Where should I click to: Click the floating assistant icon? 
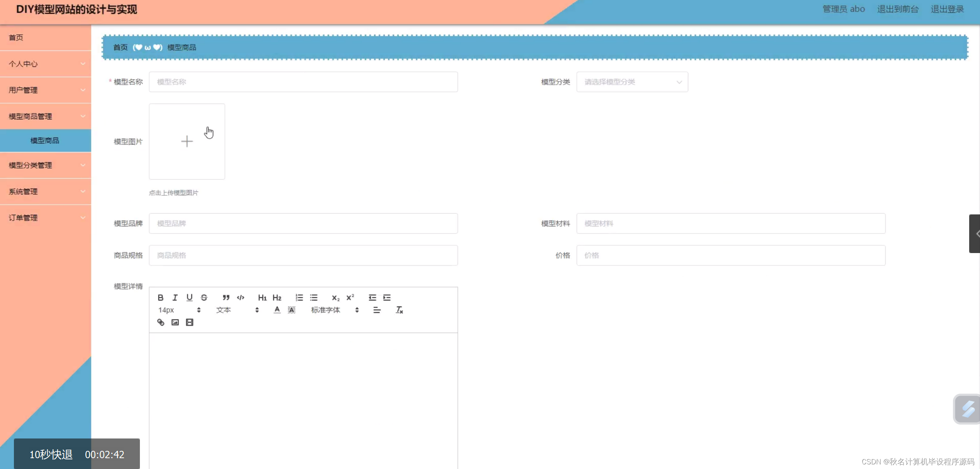967,409
